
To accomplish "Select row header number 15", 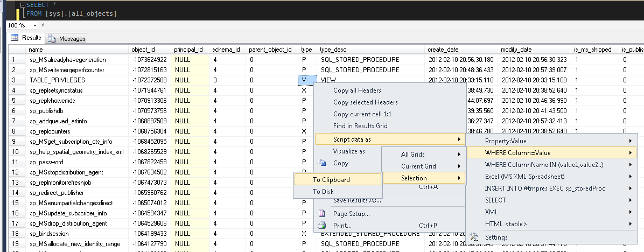I will pos(17,203).
